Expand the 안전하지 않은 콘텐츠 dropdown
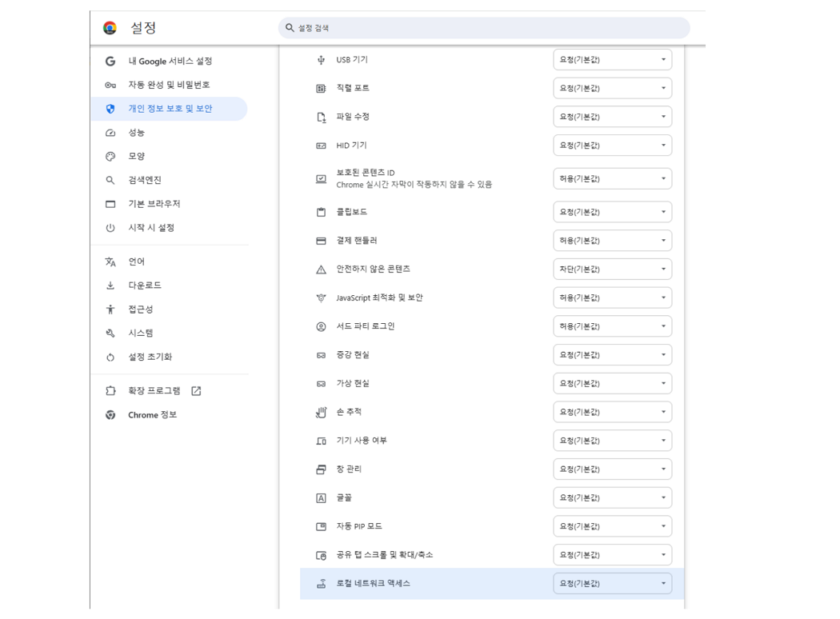Viewport: 840px width, 619px height. coord(612,270)
